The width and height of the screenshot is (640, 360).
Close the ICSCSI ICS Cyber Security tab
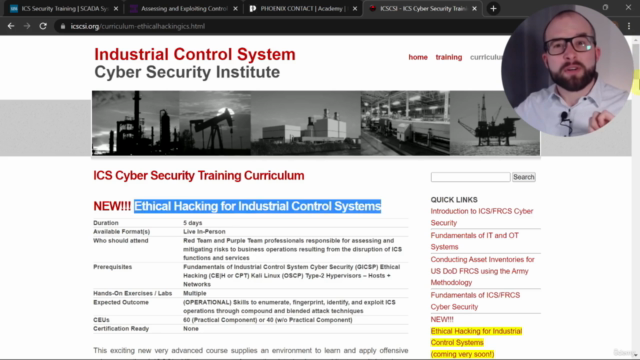coord(474,9)
